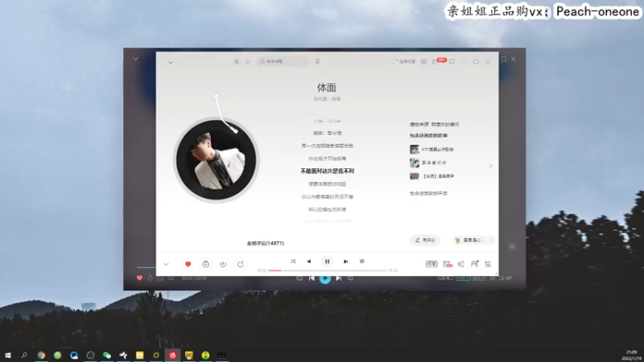Open the KTV playlist in the sidebar
The image size is (644, 362).
(x=432, y=150)
